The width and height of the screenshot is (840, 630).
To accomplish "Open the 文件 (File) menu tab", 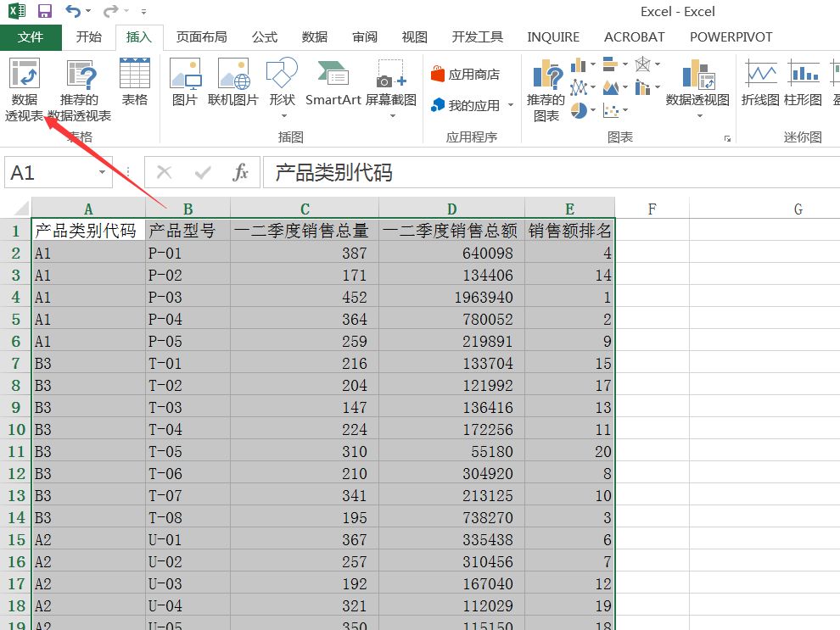I will tap(31, 37).
